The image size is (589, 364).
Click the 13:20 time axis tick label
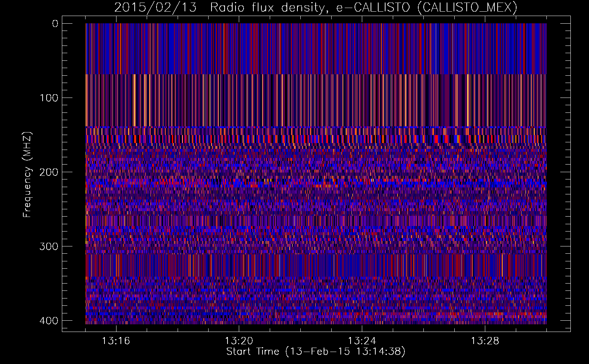(239, 341)
